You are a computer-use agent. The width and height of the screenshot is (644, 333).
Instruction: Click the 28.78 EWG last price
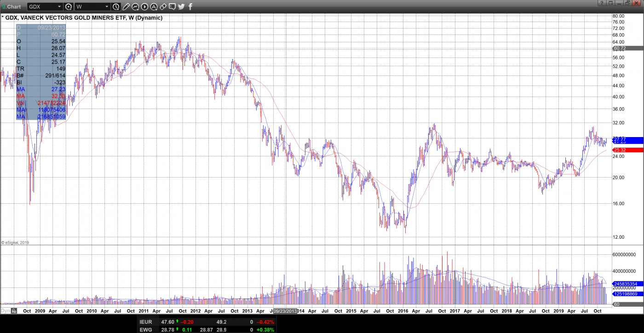pos(167,330)
